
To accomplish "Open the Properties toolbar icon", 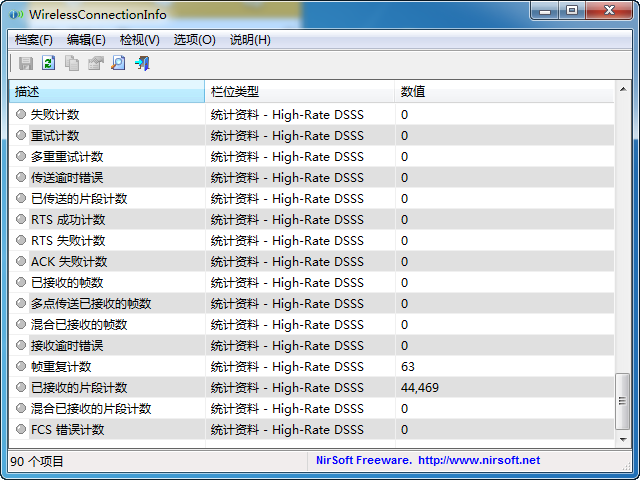I will (x=96, y=63).
